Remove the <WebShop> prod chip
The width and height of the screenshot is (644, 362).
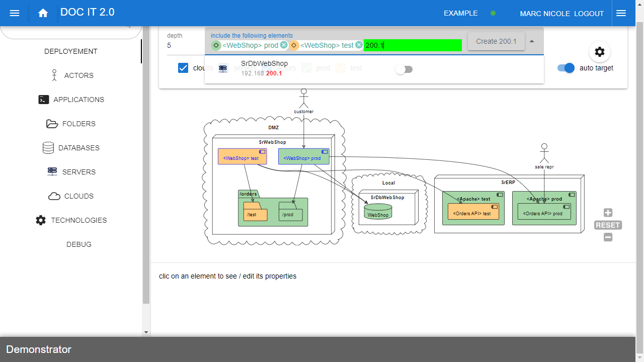(284, 45)
